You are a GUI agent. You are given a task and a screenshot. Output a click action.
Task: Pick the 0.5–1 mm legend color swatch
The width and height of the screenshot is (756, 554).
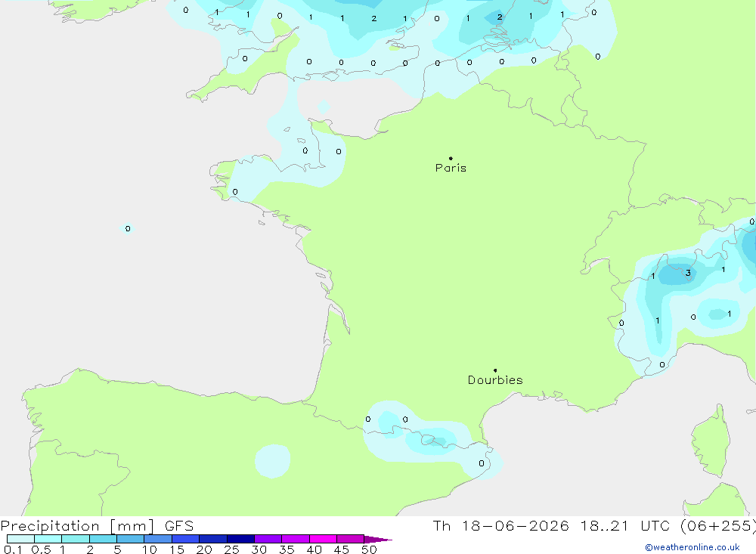(48, 539)
